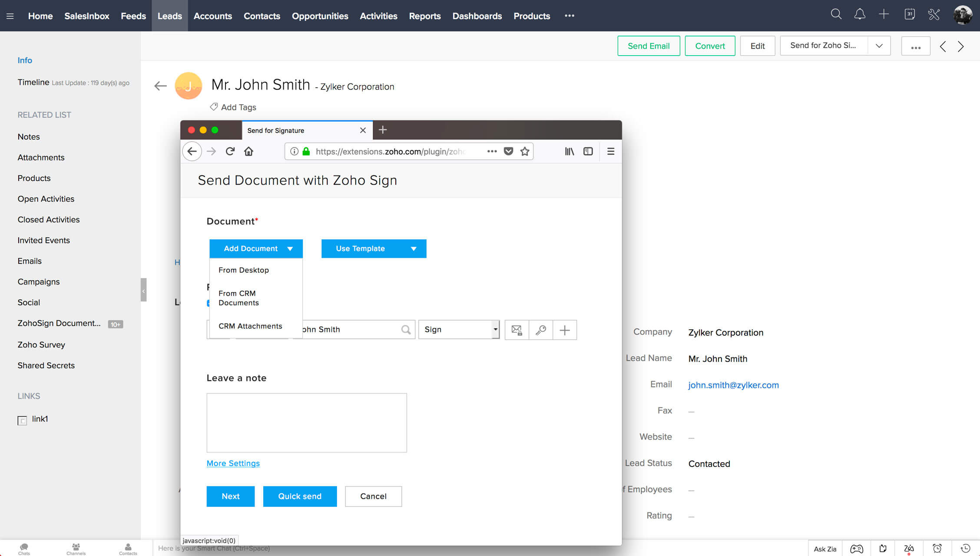Open Zia assistant icon in the bottom bar
Image resolution: width=980 pixels, height=556 pixels.
pyautogui.click(x=909, y=548)
